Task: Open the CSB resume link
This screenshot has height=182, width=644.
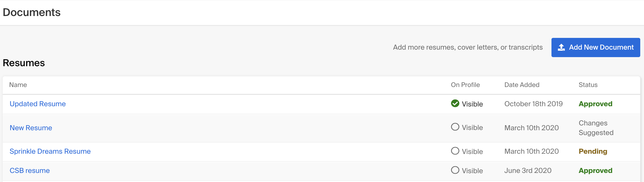Action: [x=30, y=171]
